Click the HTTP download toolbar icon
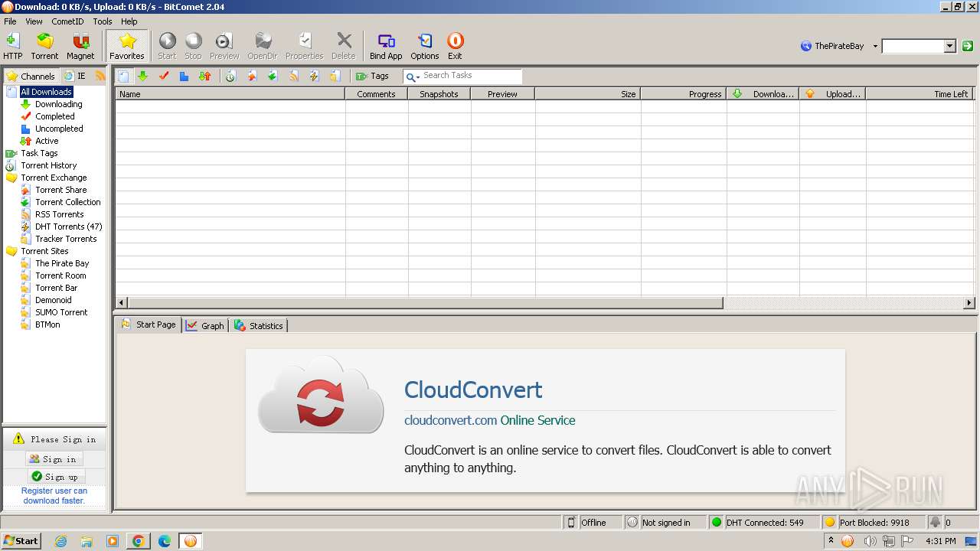980x551 pixels. (x=12, y=46)
